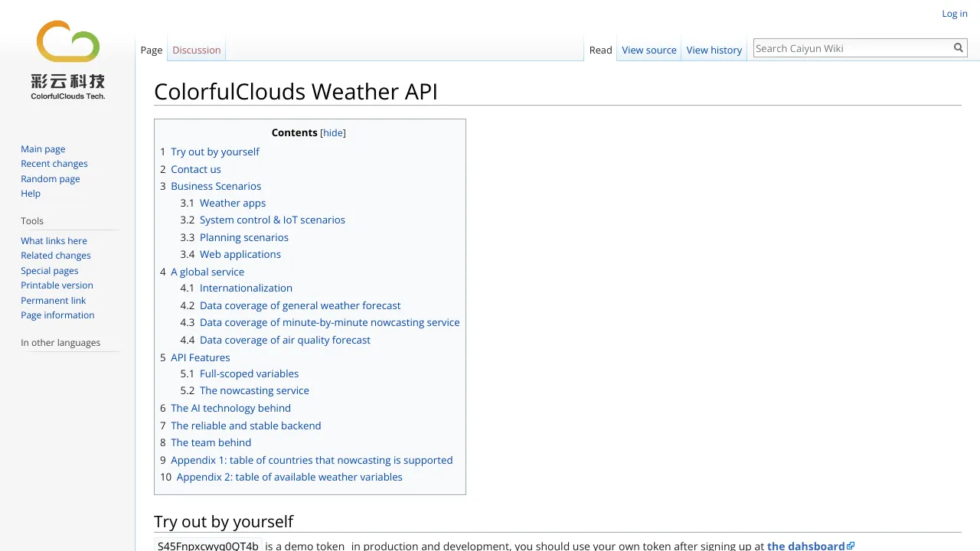Open a Random page
This screenshot has height=551, width=980.
51,179
